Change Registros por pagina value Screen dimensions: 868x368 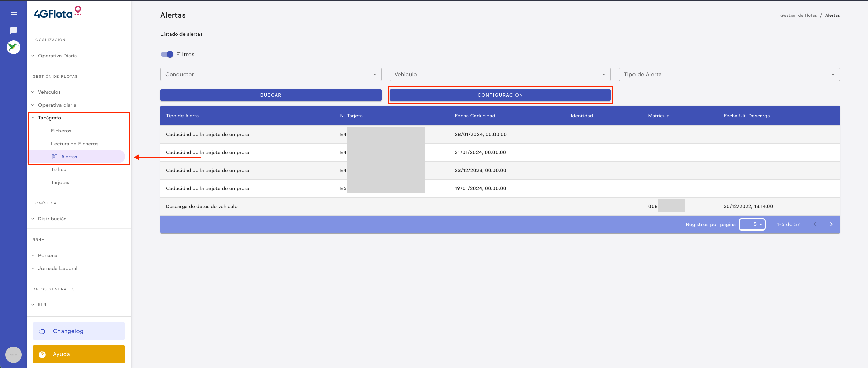point(752,224)
